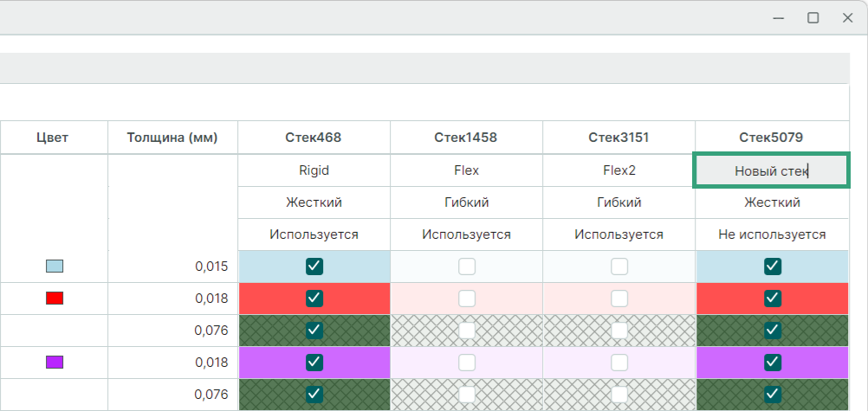Maximize the application window
The width and height of the screenshot is (868, 411).
813,17
